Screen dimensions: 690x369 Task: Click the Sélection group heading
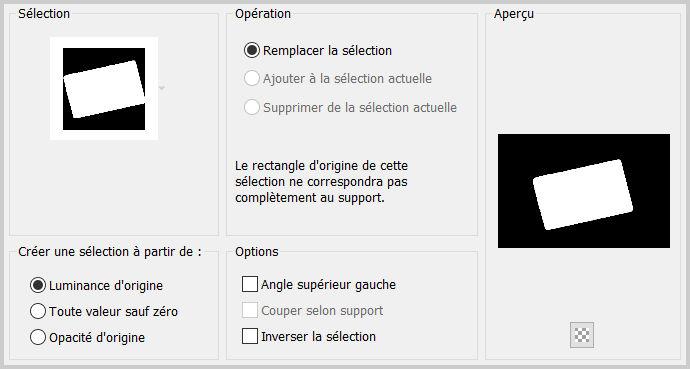pyautogui.click(x=44, y=13)
